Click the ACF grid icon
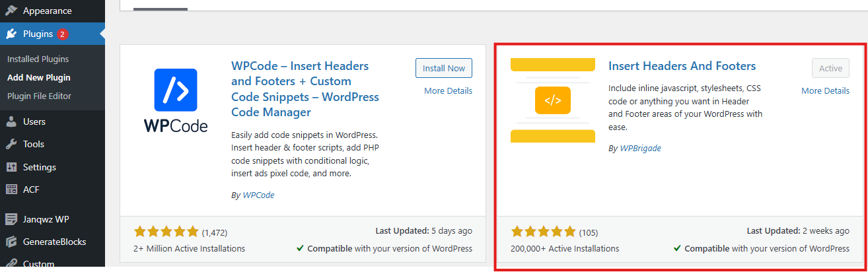Viewport: 868px width, 272px height. [x=11, y=189]
